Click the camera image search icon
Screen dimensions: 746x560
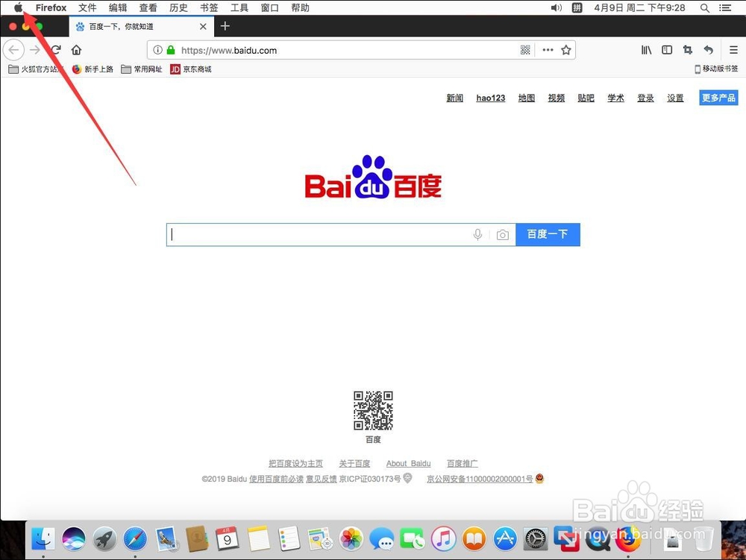pos(502,235)
